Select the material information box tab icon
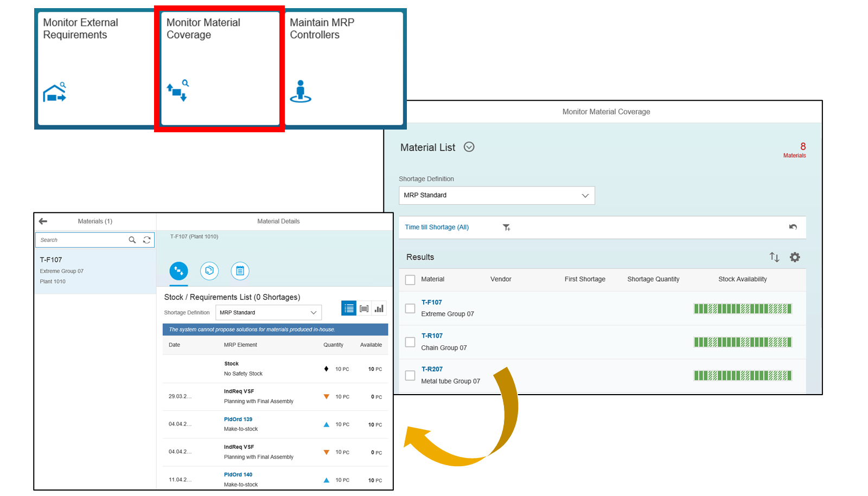This screenshot has width=868, height=496. 209,270
